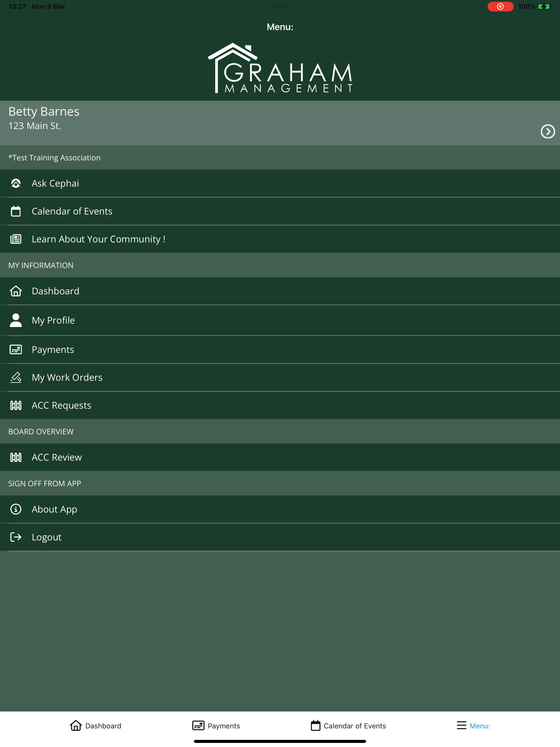Tap the Mon 9 Mar date in status bar

[x=48, y=6]
